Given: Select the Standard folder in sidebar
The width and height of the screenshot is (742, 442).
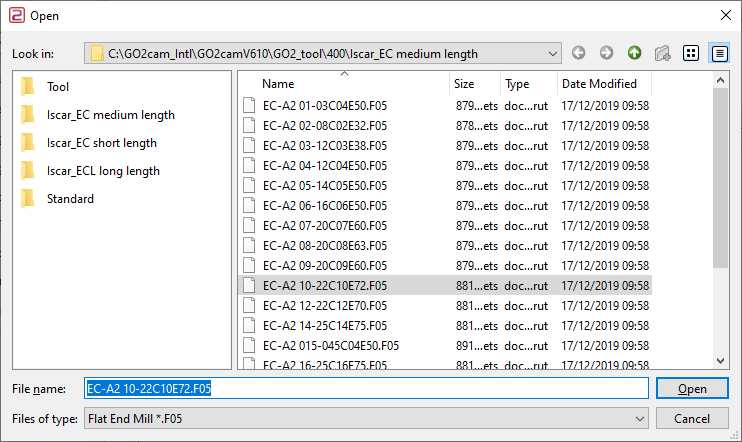Looking at the screenshot, I should (x=70, y=199).
